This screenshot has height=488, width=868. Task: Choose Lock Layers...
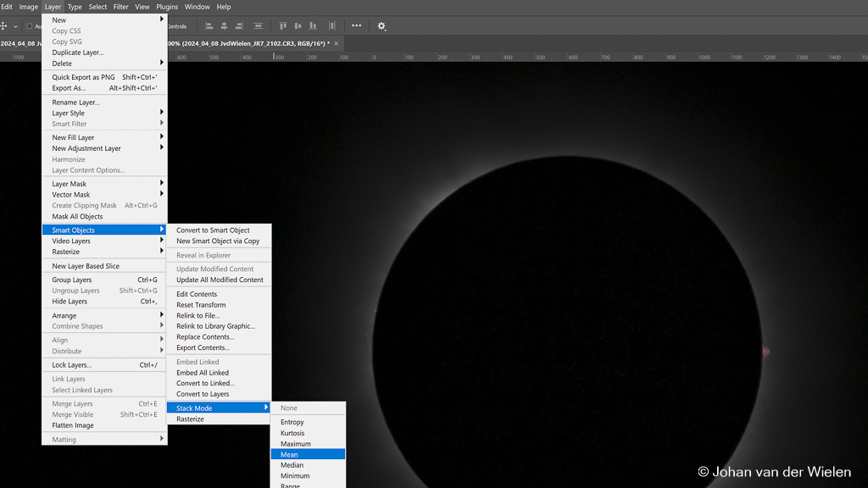coord(104,365)
